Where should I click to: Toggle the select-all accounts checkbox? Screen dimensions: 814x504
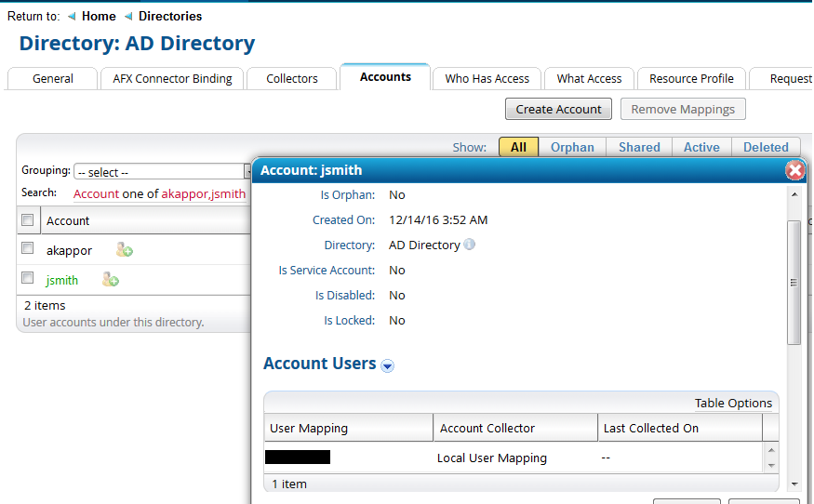click(28, 220)
